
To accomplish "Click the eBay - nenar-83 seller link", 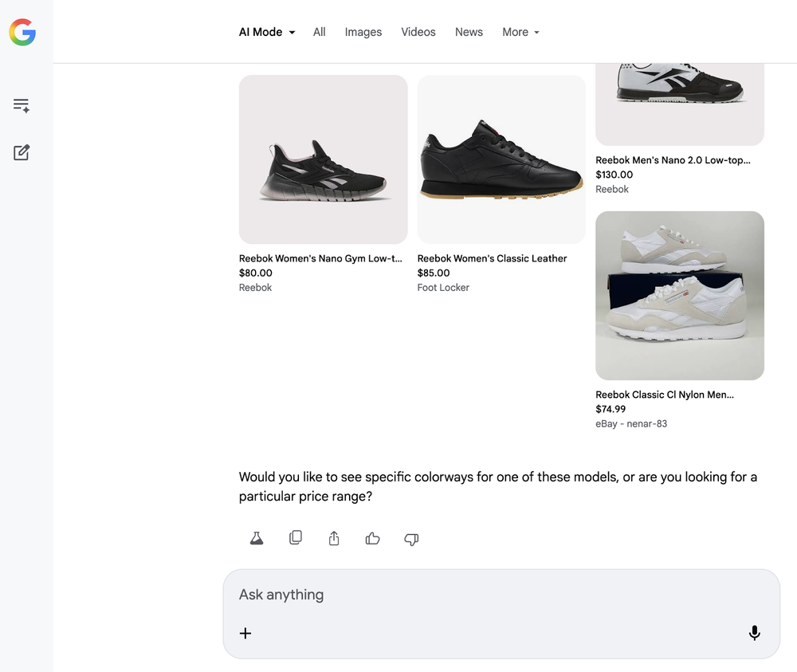I will click(x=631, y=423).
